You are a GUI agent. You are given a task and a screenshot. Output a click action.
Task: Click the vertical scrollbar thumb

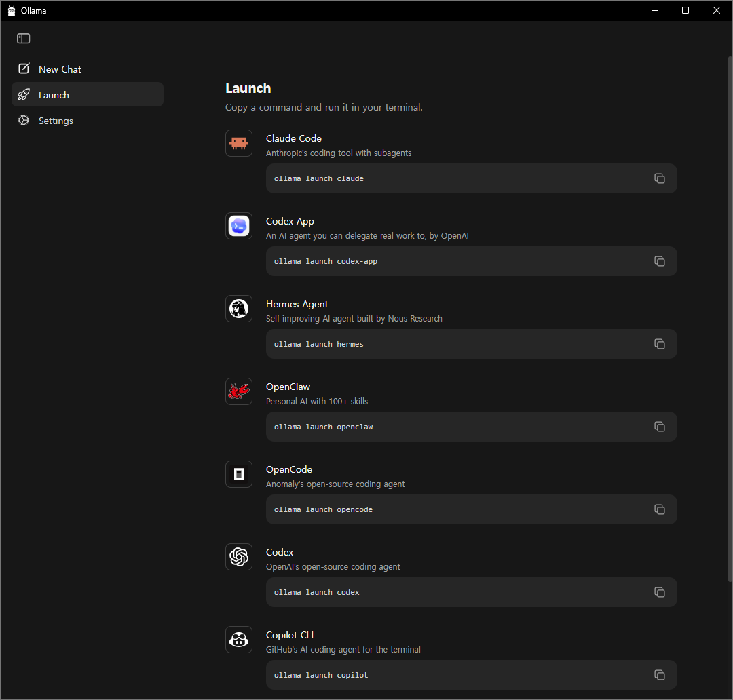tap(730, 319)
